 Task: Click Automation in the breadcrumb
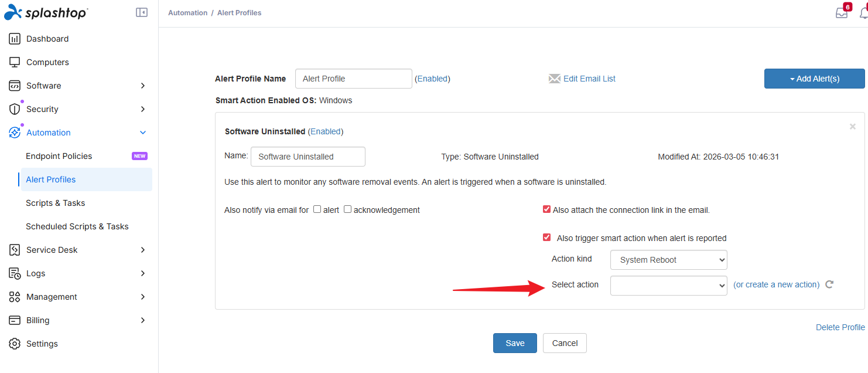pyautogui.click(x=187, y=12)
